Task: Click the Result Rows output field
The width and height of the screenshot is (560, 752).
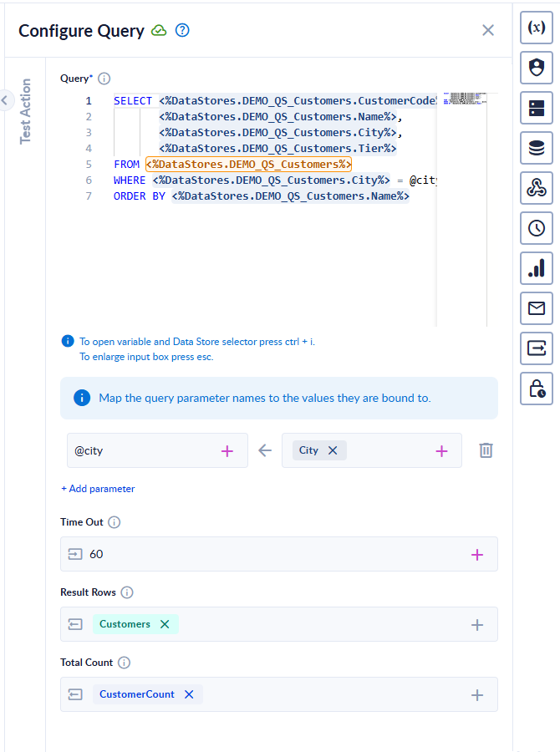Action: (x=279, y=624)
